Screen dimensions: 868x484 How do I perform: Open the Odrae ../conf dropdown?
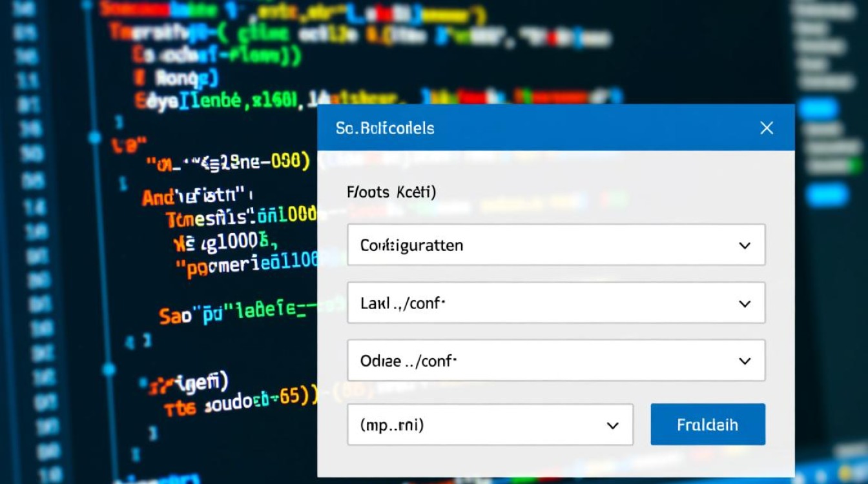click(542, 361)
